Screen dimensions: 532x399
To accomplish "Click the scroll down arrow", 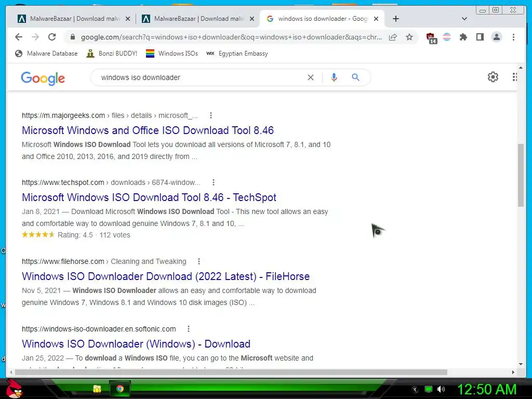I will [x=521, y=364].
